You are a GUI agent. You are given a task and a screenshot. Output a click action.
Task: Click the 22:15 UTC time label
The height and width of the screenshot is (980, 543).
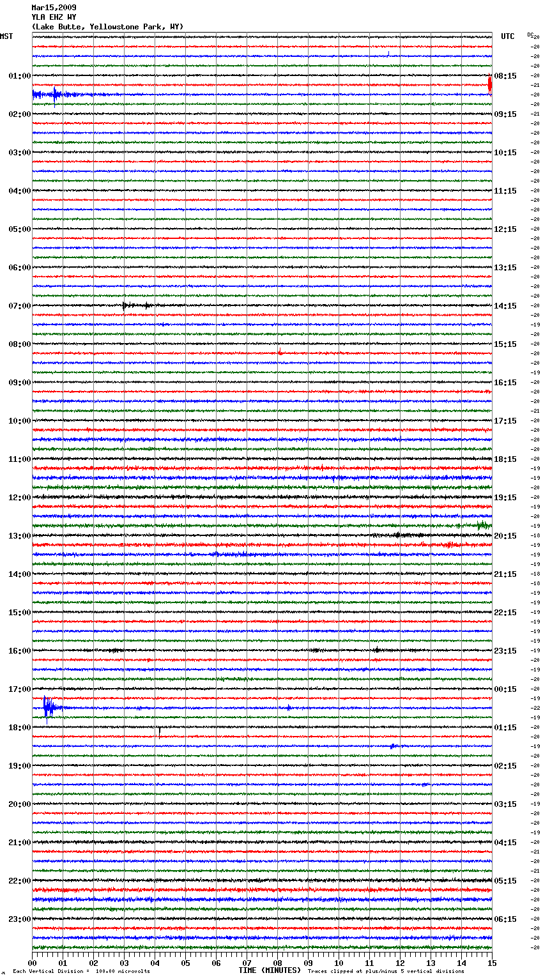click(x=505, y=613)
